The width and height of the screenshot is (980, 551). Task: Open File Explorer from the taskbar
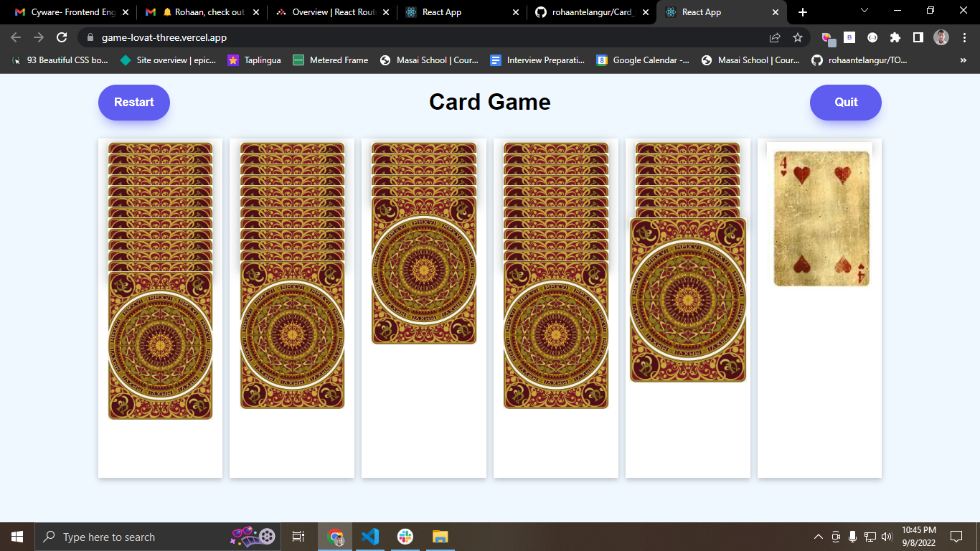440,536
